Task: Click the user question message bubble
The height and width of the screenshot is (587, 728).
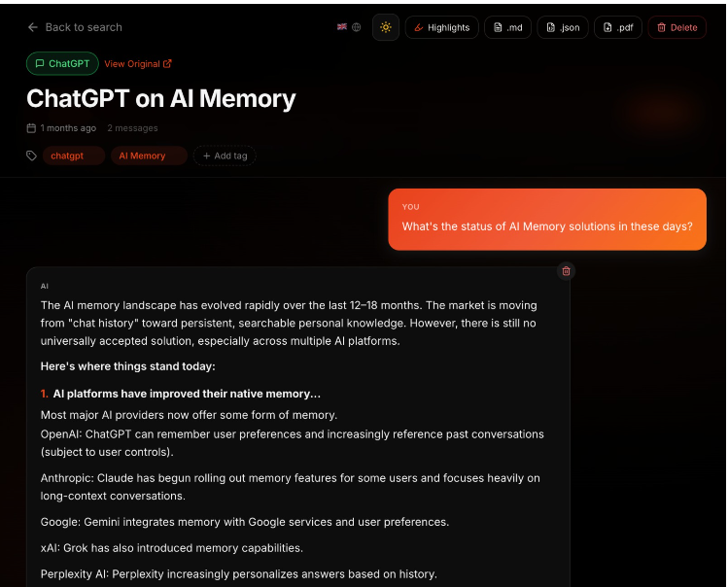Action: pyautogui.click(x=547, y=220)
